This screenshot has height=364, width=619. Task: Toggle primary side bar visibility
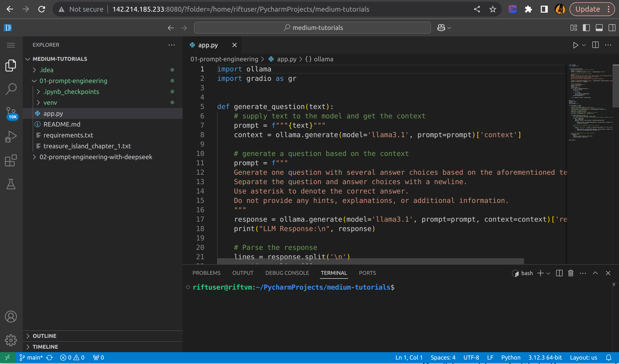586,28
